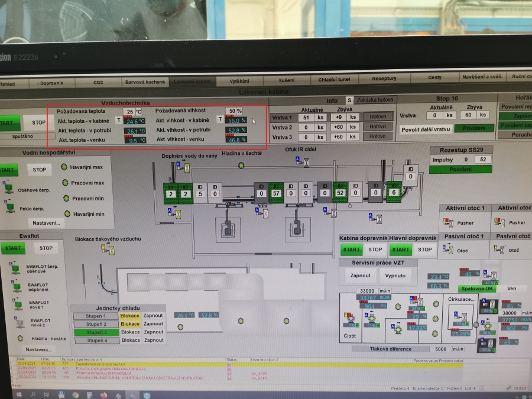Image resolution: width=532 pixels, height=399 pixels.
Task: Switch on Stupeň 1 with Zapnout
Action: click(153, 316)
